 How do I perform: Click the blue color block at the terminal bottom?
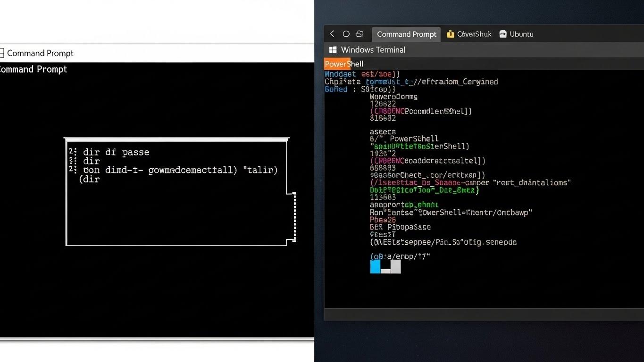coord(375,267)
